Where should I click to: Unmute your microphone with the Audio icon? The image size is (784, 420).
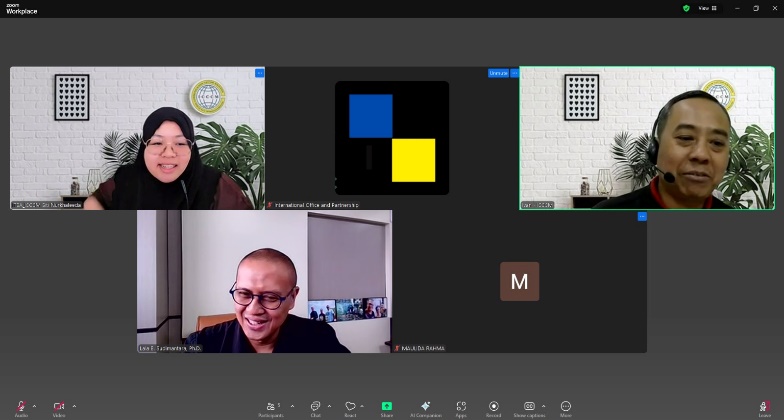pyautogui.click(x=21, y=406)
